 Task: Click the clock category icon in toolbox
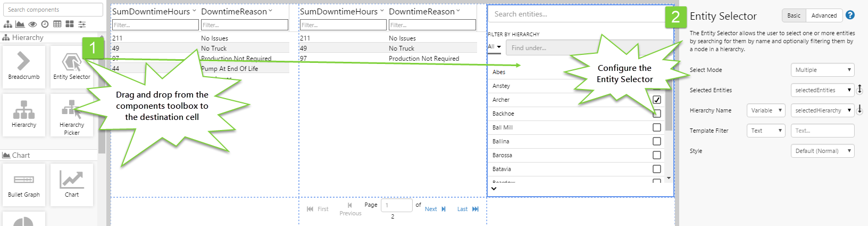[x=45, y=24]
